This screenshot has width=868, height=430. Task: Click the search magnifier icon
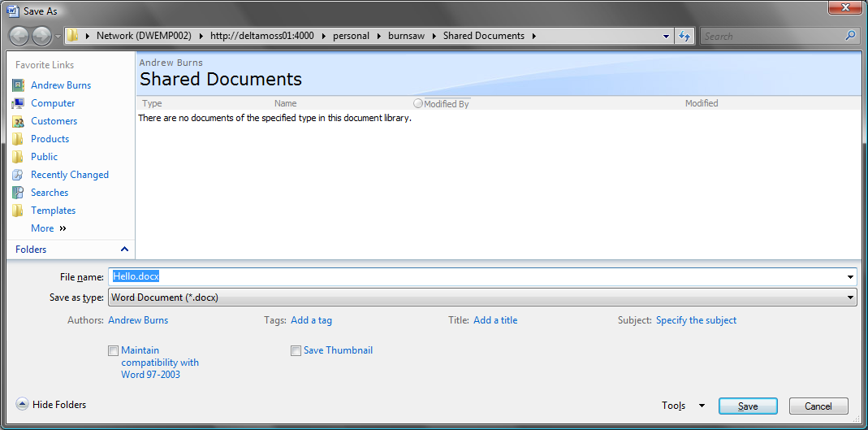pos(850,36)
